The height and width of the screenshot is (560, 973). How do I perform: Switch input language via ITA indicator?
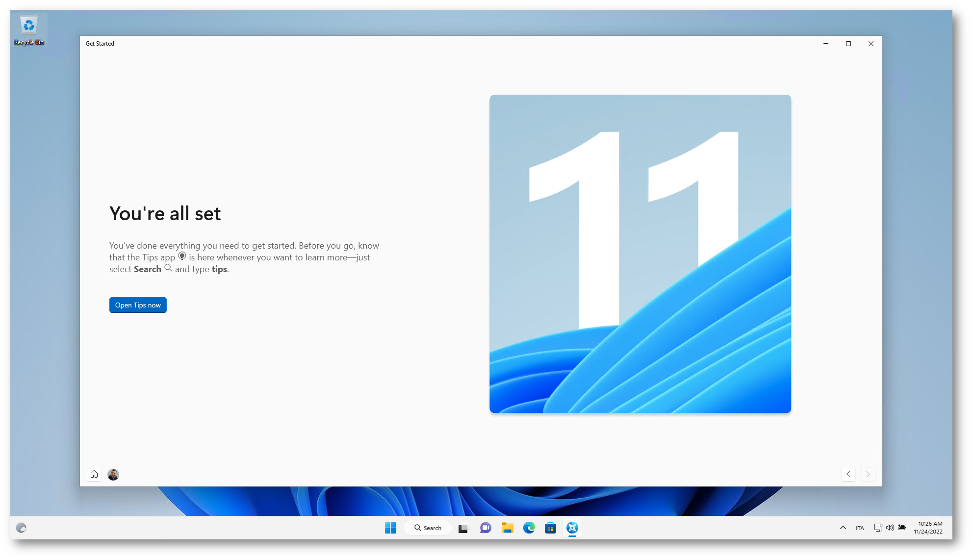click(860, 528)
